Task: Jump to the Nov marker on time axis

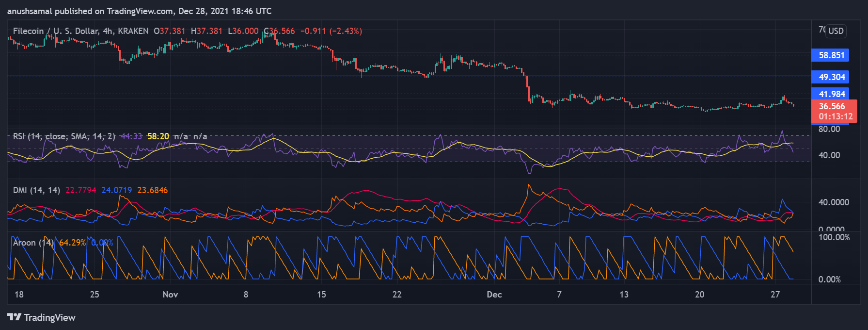Action: coord(170,295)
